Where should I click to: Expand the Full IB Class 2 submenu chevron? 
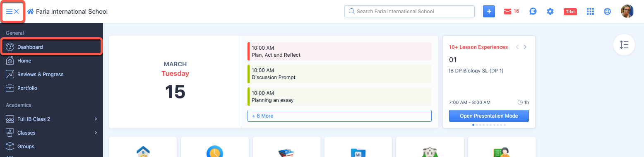[x=96, y=119]
